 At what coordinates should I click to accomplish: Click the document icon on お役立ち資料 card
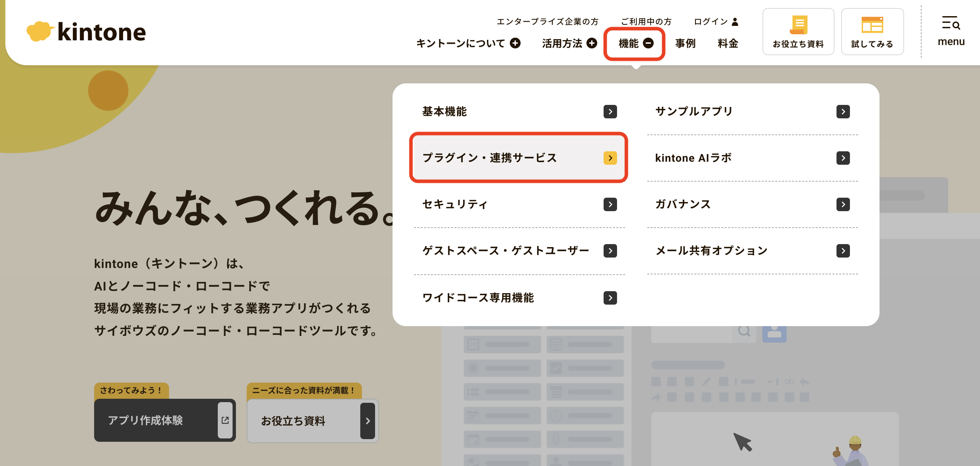click(x=798, y=25)
